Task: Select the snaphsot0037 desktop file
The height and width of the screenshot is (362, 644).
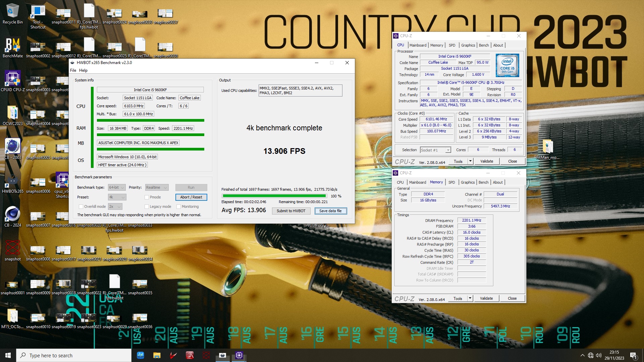Action: [165, 16]
